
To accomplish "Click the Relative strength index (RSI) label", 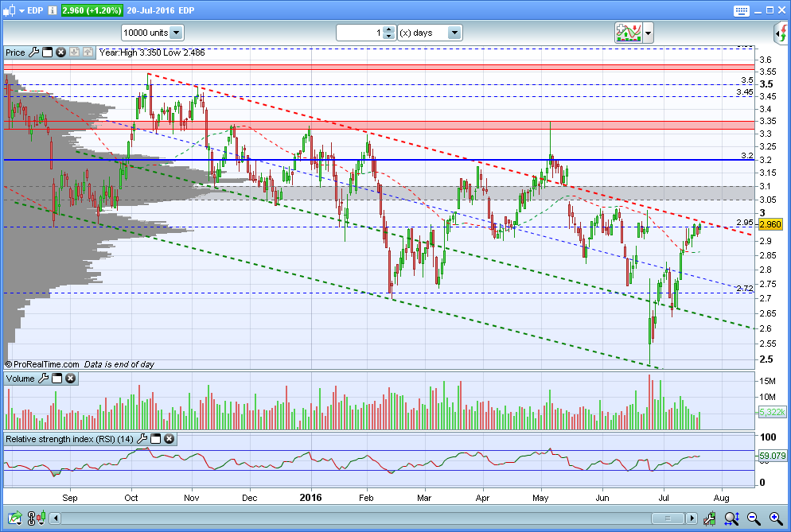I will point(69,439).
